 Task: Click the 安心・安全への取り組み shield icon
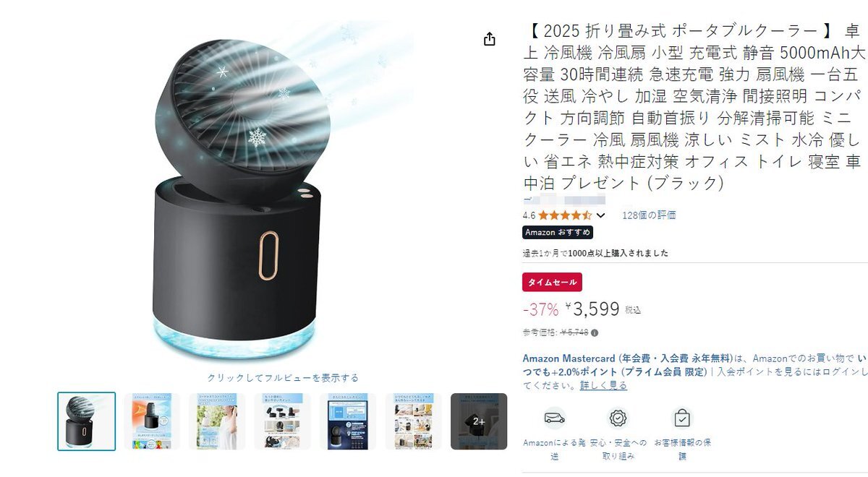click(618, 418)
